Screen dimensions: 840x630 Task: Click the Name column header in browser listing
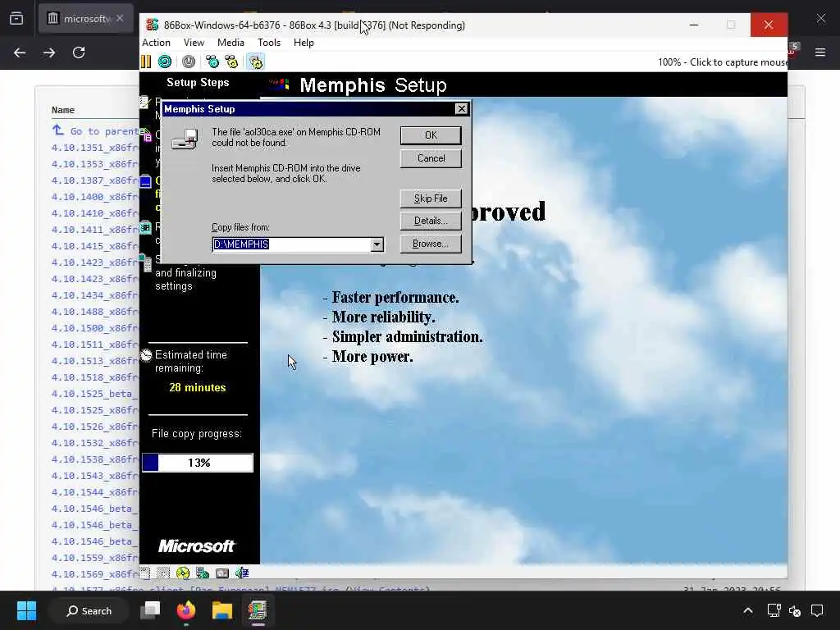click(x=62, y=110)
